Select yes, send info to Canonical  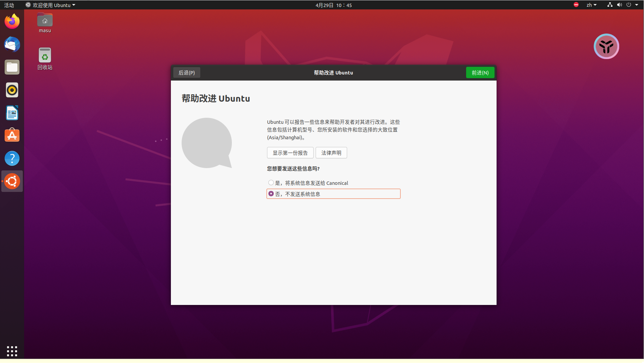[271, 183]
